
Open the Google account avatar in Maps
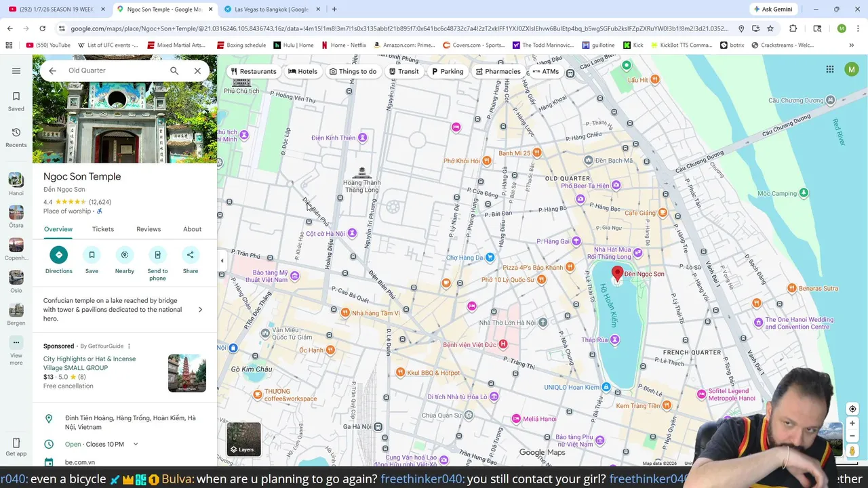click(x=851, y=69)
